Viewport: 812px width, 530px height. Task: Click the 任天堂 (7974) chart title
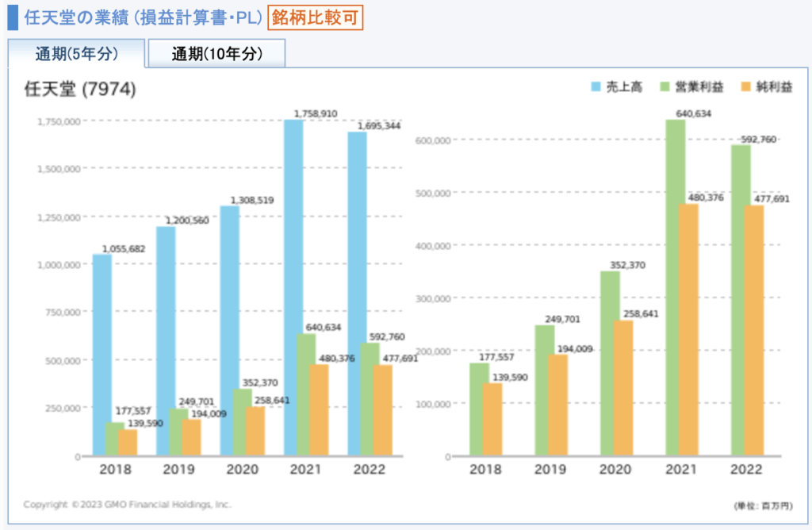click(x=80, y=89)
